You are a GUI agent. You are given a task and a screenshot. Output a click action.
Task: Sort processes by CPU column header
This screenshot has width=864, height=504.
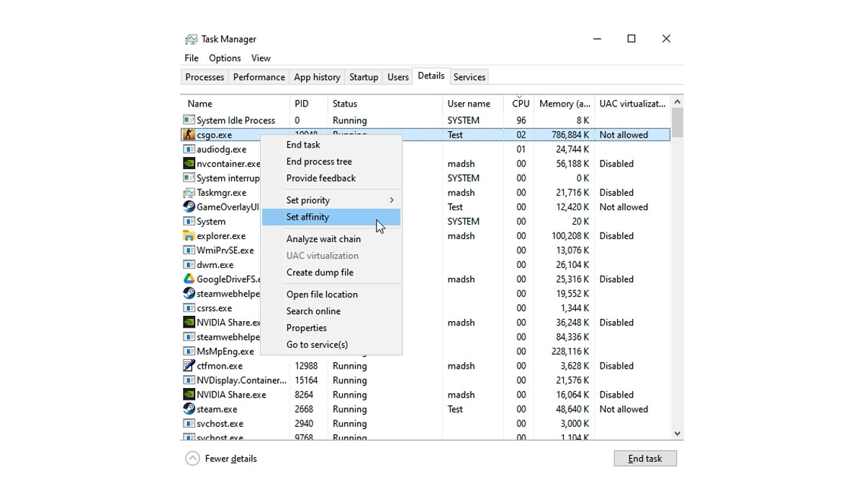521,104
